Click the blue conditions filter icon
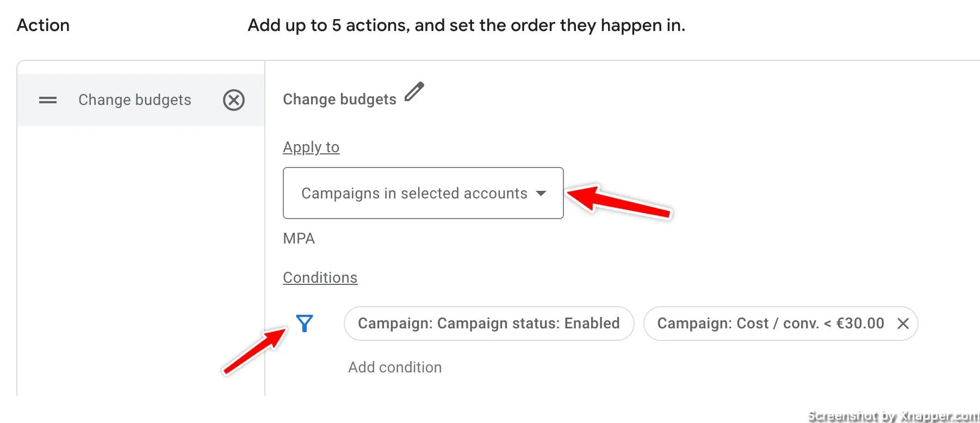 (305, 324)
